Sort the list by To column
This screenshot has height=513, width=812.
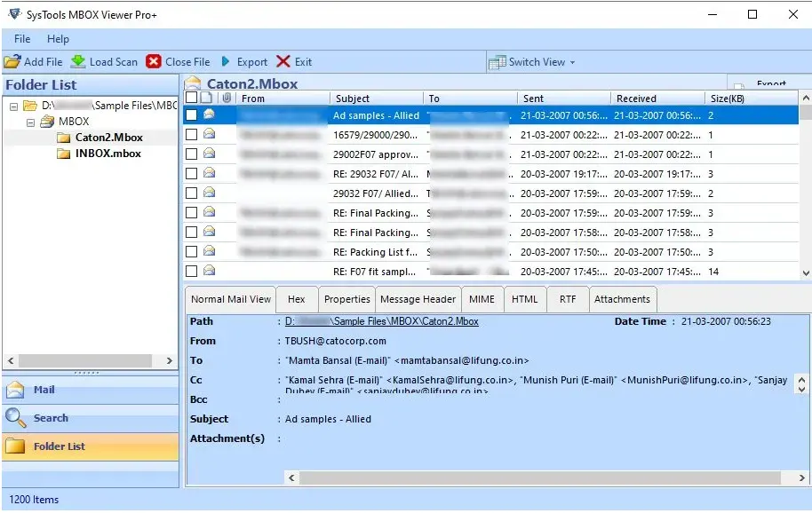470,99
